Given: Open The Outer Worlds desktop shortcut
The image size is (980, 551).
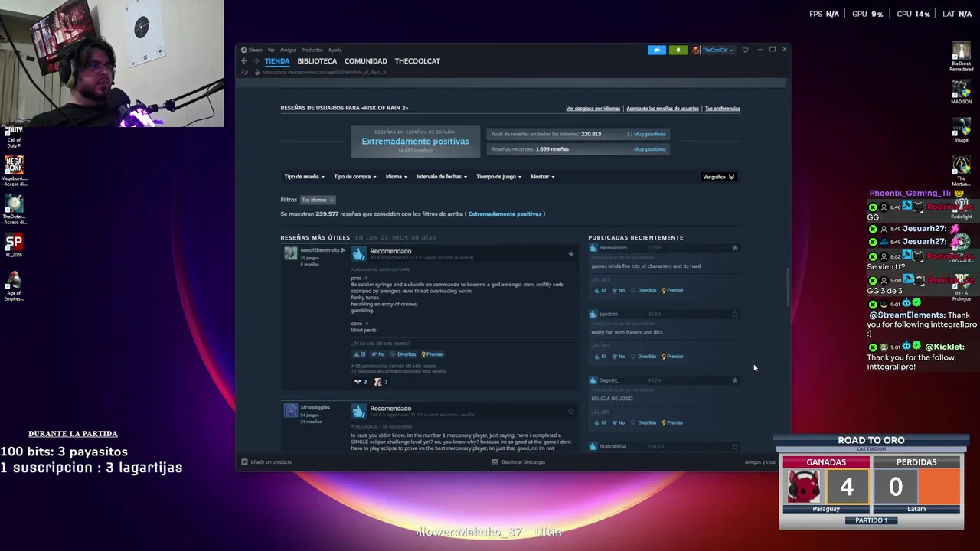Looking at the screenshot, I should point(14,209).
